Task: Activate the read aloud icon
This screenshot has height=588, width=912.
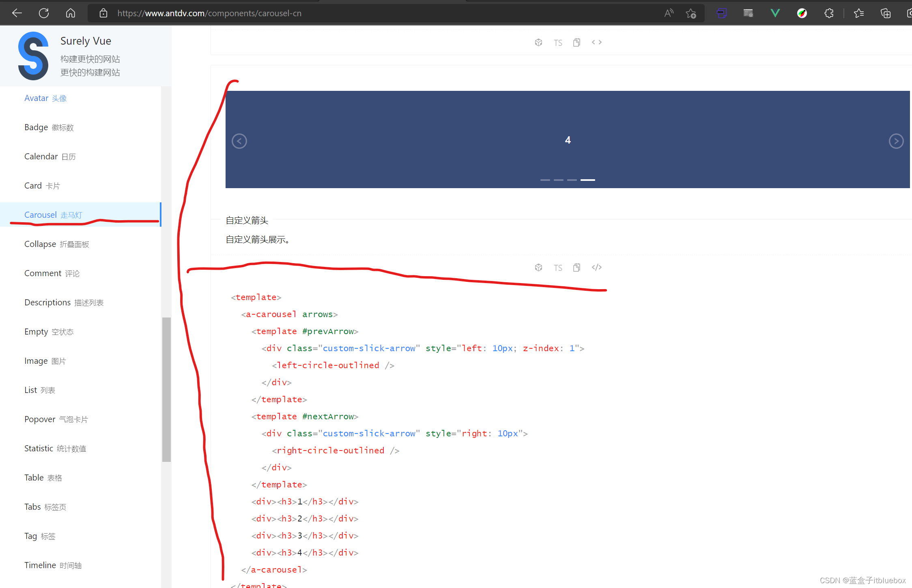Action: (669, 13)
